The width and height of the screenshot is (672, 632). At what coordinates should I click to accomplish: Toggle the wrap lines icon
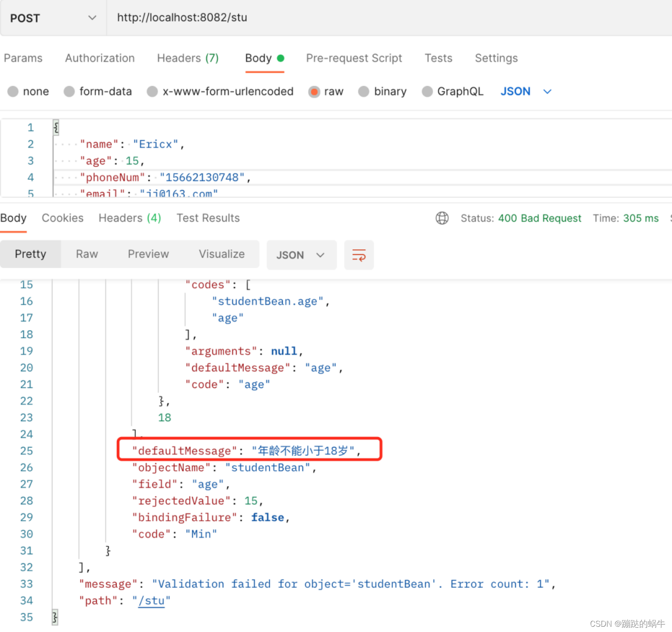tap(359, 255)
